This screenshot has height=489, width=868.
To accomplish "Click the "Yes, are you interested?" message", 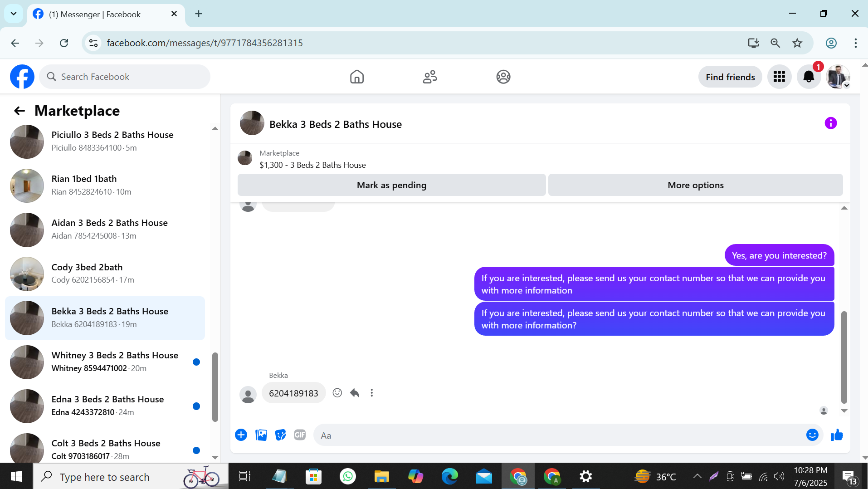I will (780, 255).
